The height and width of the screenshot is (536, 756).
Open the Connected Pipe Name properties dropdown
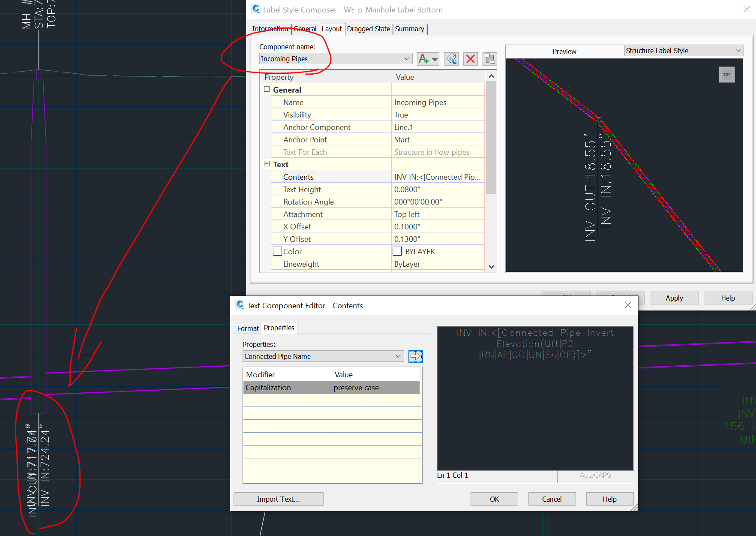[398, 356]
